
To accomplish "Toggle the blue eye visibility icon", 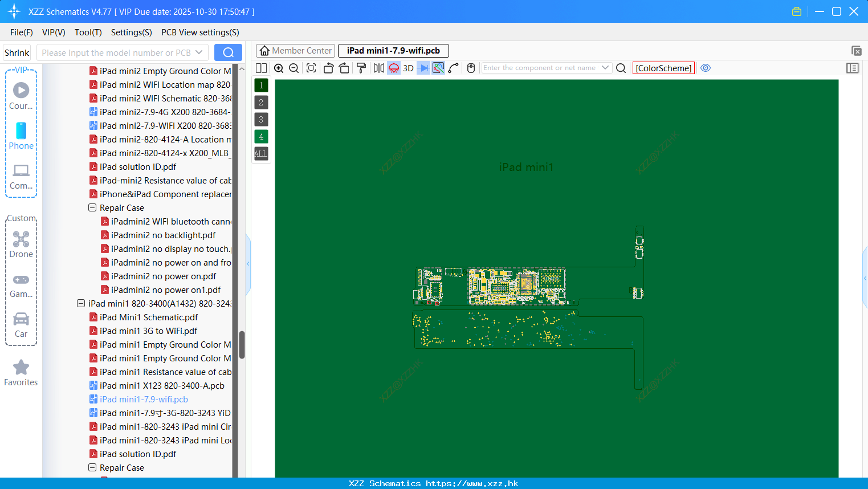I will point(706,68).
